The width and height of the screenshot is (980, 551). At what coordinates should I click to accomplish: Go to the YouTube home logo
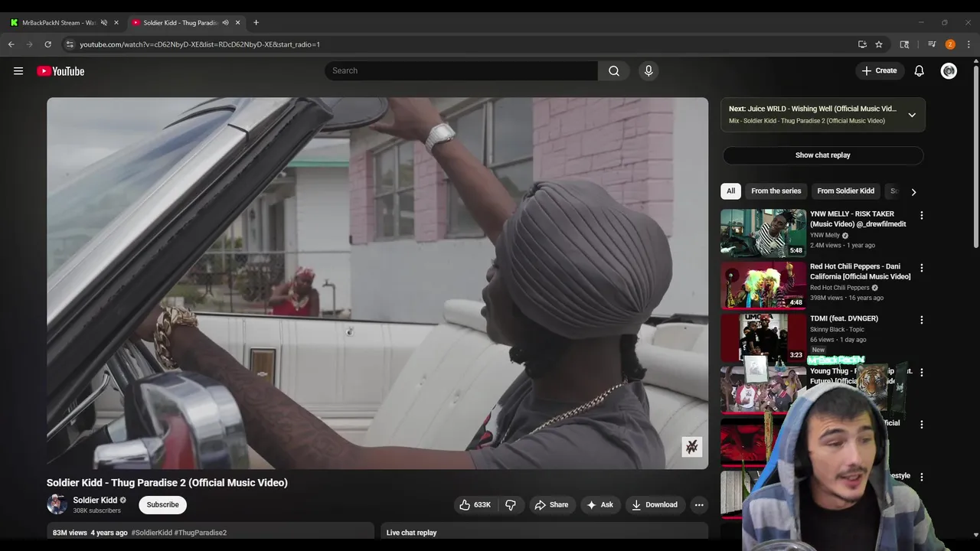(60, 71)
